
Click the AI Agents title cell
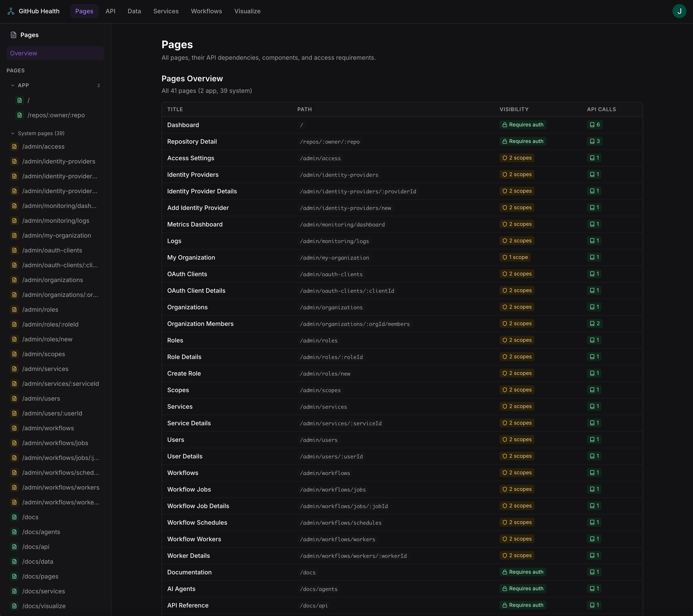click(181, 589)
